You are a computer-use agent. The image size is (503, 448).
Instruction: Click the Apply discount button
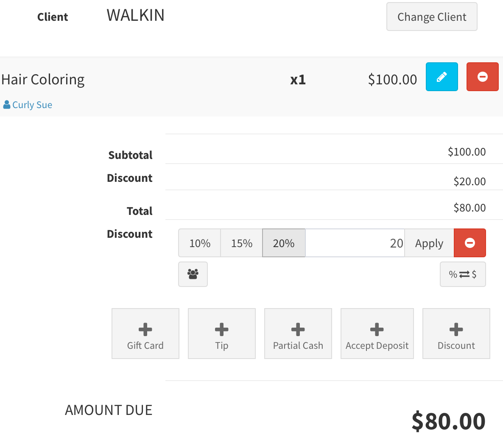429,243
